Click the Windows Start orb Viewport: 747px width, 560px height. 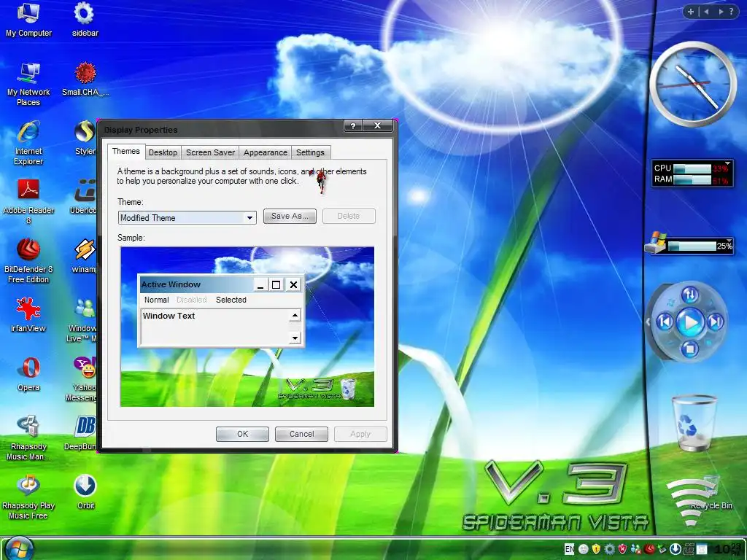click(19, 548)
